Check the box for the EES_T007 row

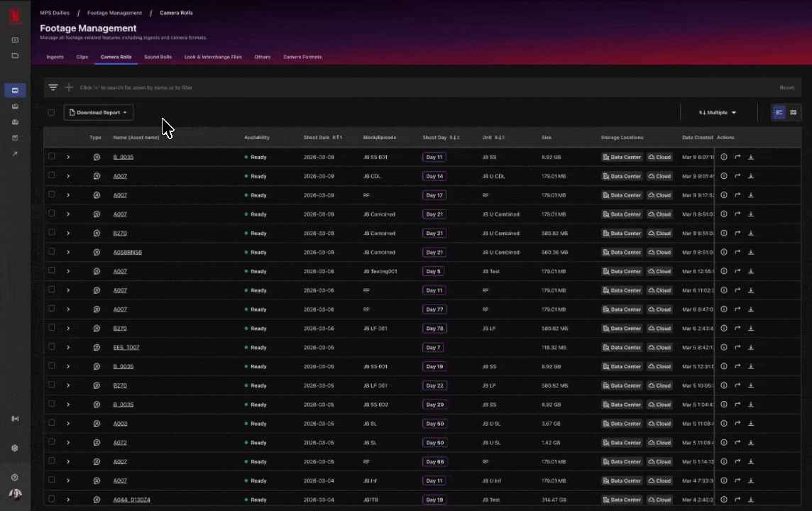pos(51,348)
